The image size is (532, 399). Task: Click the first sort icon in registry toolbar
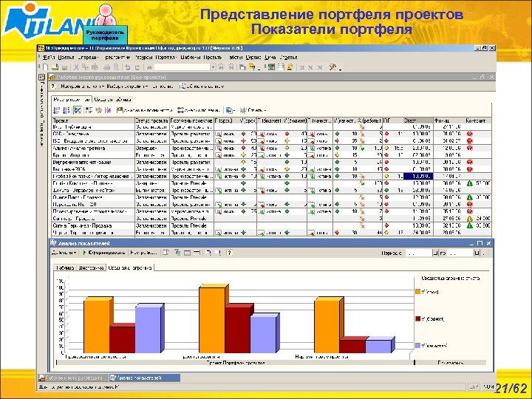click(57, 110)
